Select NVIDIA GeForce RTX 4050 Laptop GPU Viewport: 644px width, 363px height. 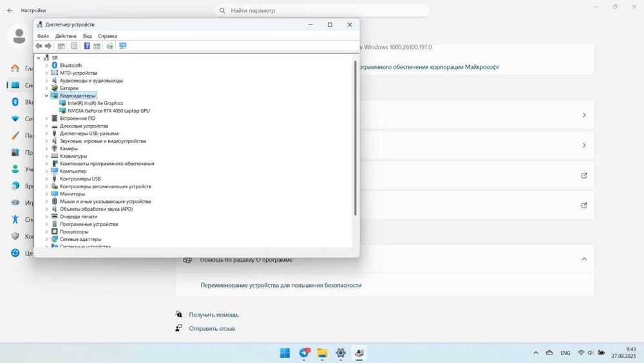(x=109, y=111)
